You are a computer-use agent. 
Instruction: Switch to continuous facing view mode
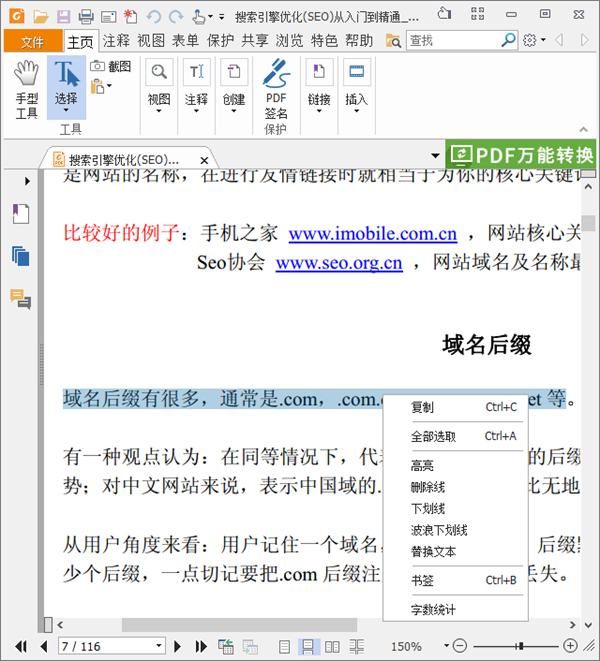356,646
